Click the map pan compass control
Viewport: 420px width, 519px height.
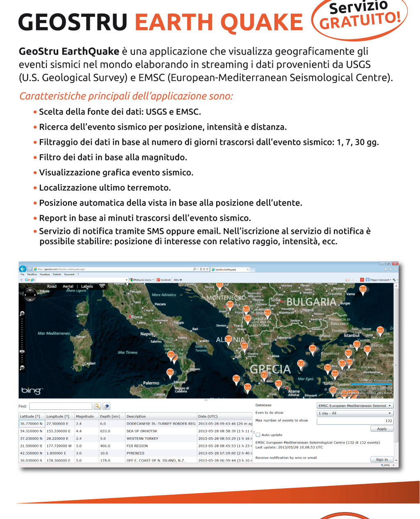[x=30, y=294]
